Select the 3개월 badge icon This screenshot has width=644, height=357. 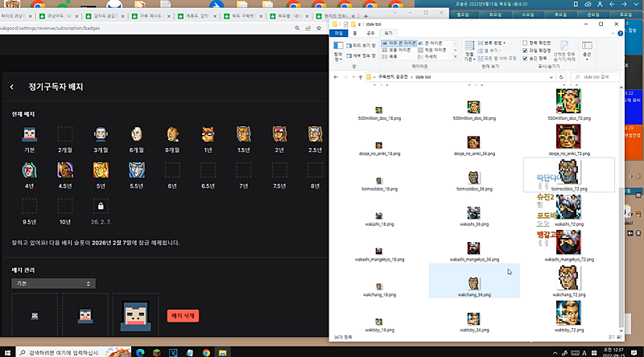click(101, 134)
